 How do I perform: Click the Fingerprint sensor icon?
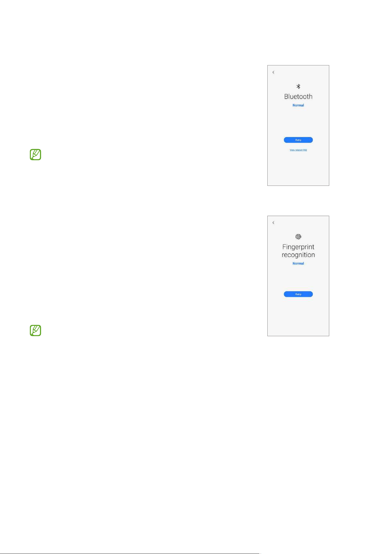coord(298,237)
